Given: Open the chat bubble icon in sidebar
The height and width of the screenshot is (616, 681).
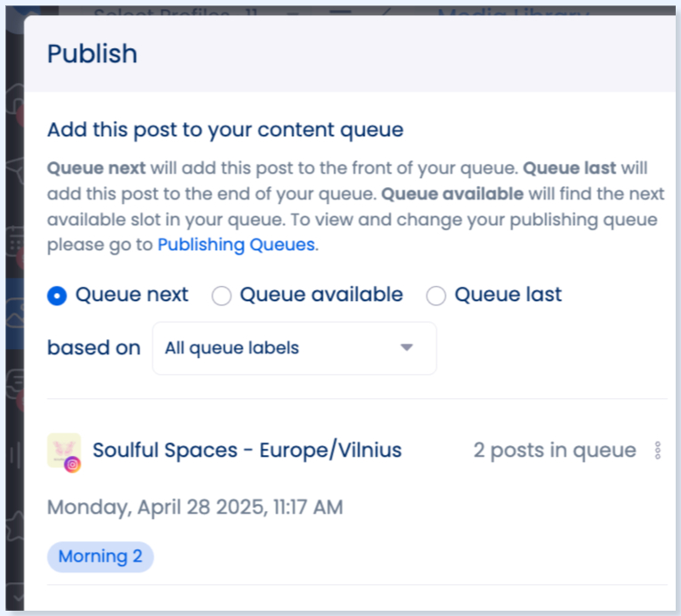Looking at the screenshot, I should tap(12, 378).
